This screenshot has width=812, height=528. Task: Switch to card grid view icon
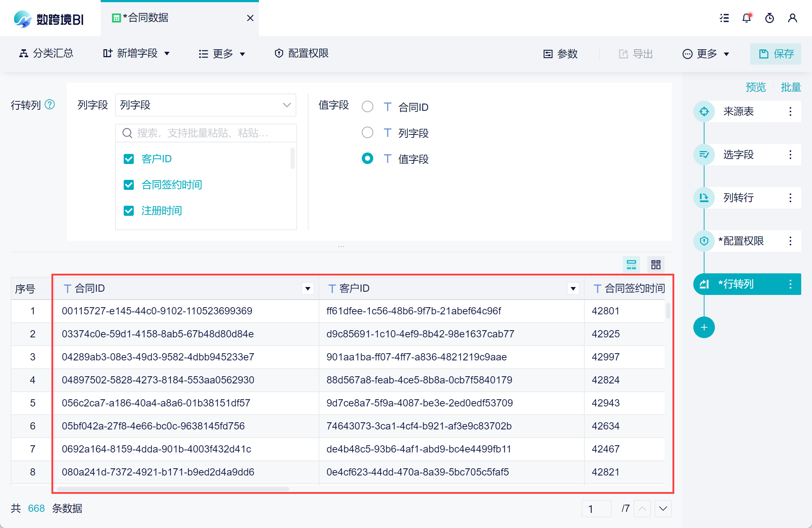click(x=656, y=265)
